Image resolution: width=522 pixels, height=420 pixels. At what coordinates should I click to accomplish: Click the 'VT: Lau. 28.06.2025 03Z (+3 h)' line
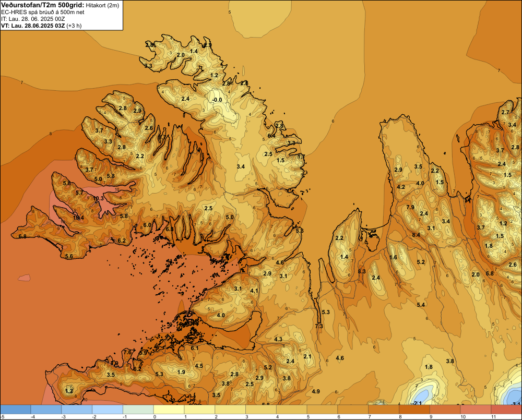point(41,26)
